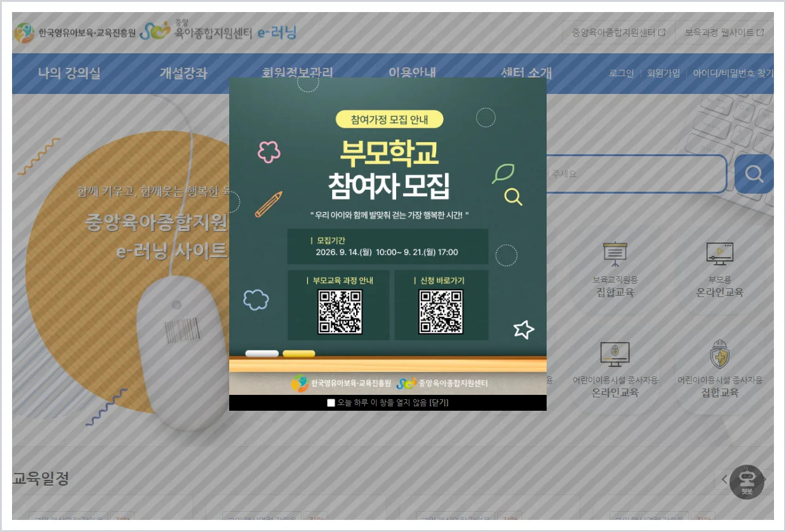The width and height of the screenshot is (786, 532).
Task: Open the 이용안내 menu item
Action: point(412,72)
